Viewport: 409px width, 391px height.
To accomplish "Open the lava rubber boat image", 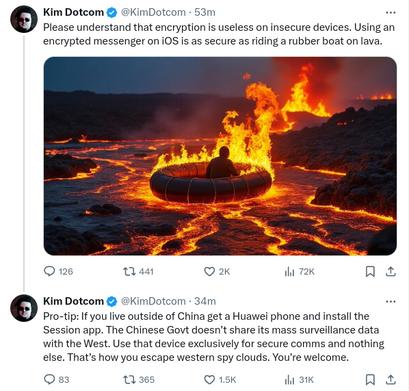I will pyautogui.click(x=220, y=156).
